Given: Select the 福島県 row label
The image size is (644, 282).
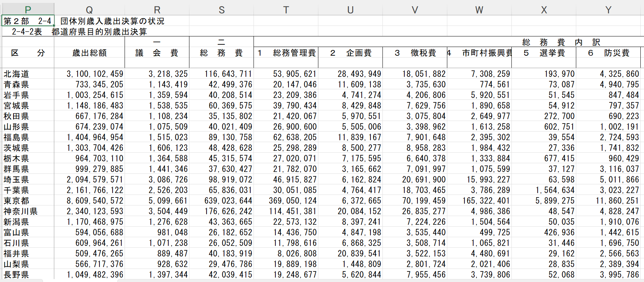Looking at the screenshot, I should [x=28, y=137].
